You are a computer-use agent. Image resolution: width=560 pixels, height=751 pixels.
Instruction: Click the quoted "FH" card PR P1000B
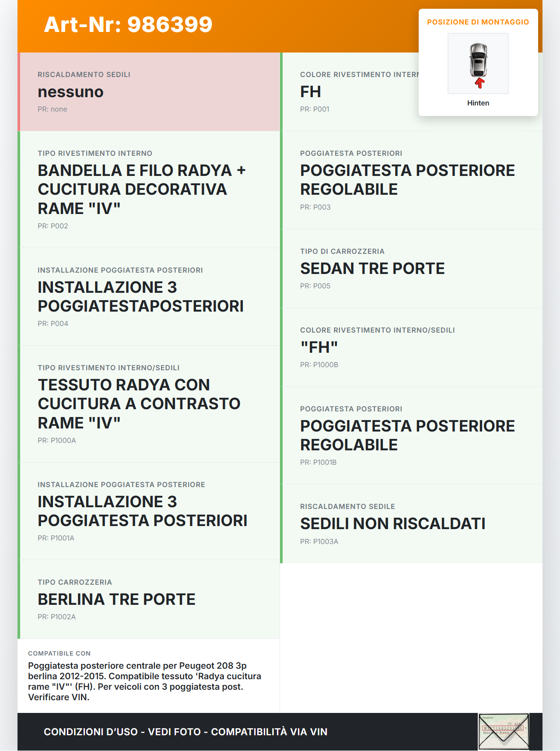click(x=411, y=347)
